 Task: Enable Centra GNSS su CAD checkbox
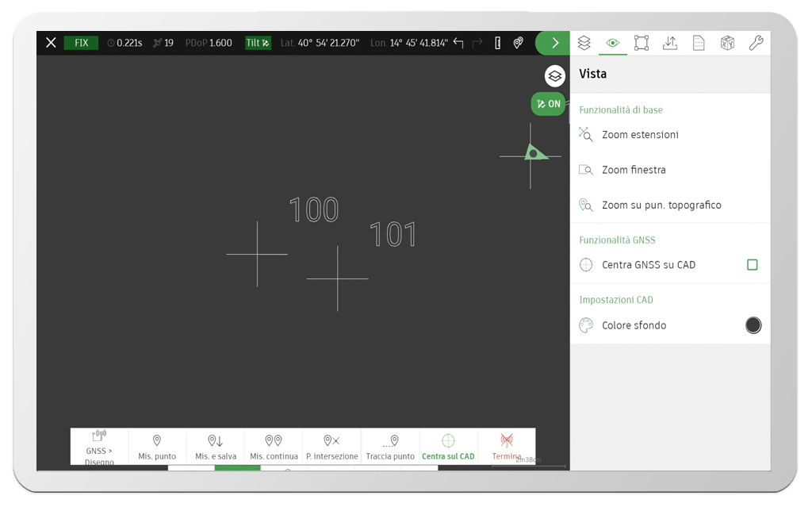tap(752, 265)
